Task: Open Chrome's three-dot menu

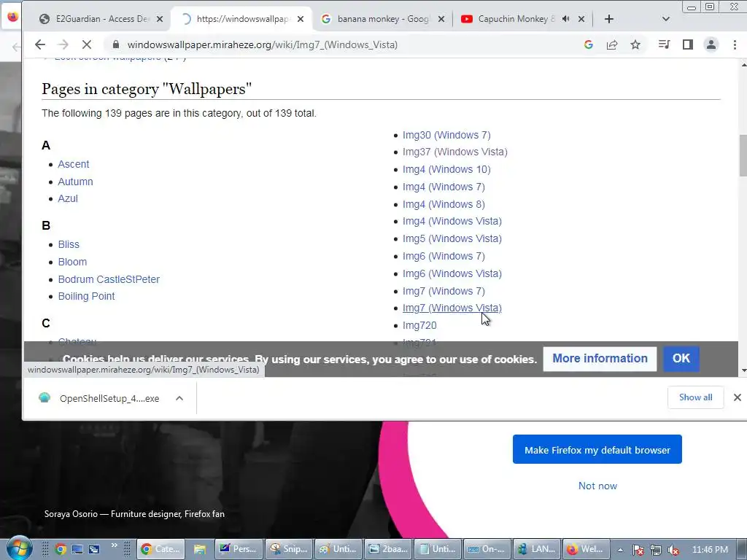Action: [735, 44]
